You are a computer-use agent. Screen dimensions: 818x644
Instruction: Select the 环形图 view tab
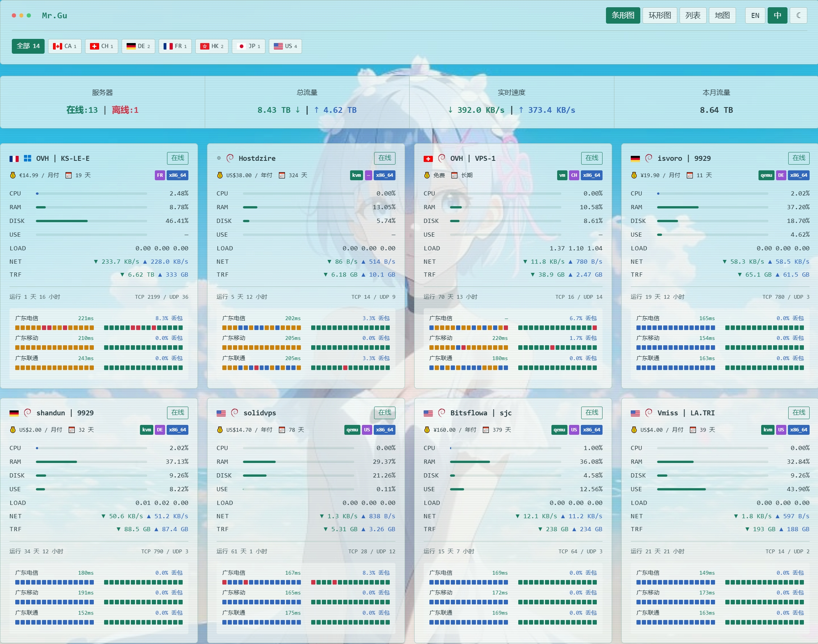click(659, 16)
